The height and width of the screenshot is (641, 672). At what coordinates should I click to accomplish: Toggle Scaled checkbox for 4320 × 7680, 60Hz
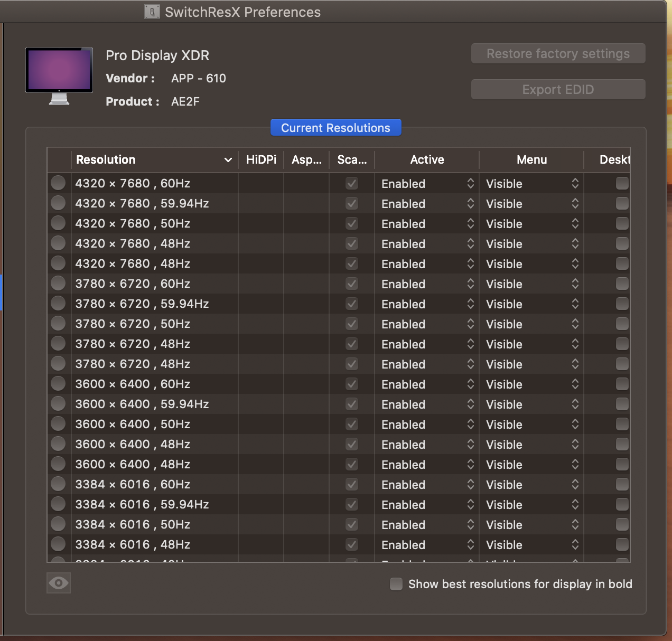tap(352, 183)
